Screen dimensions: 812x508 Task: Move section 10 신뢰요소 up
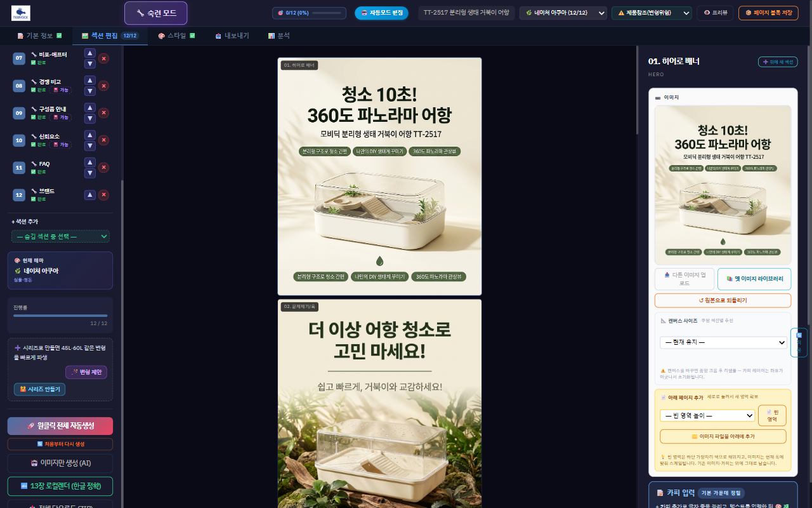pyautogui.click(x=90, y=135)
